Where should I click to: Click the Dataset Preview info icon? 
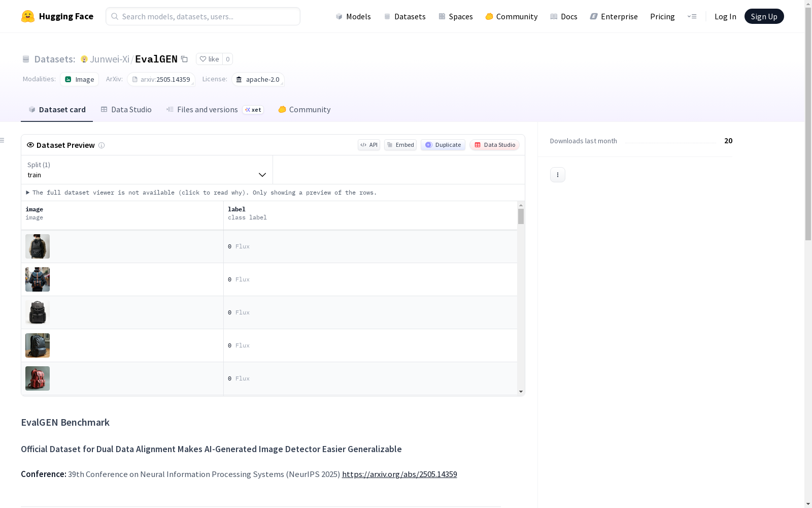(101, 145)
